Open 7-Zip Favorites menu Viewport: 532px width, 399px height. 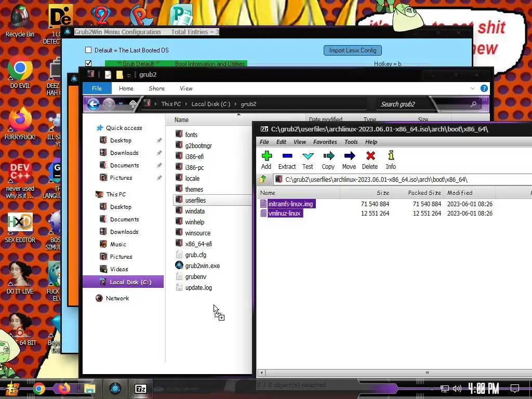pos(325,142)
